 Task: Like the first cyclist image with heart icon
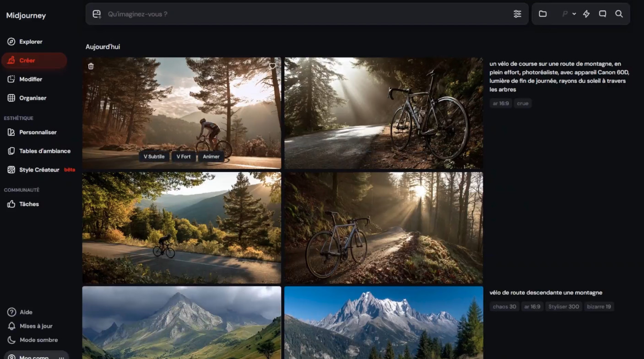click(x=272, y=66)
